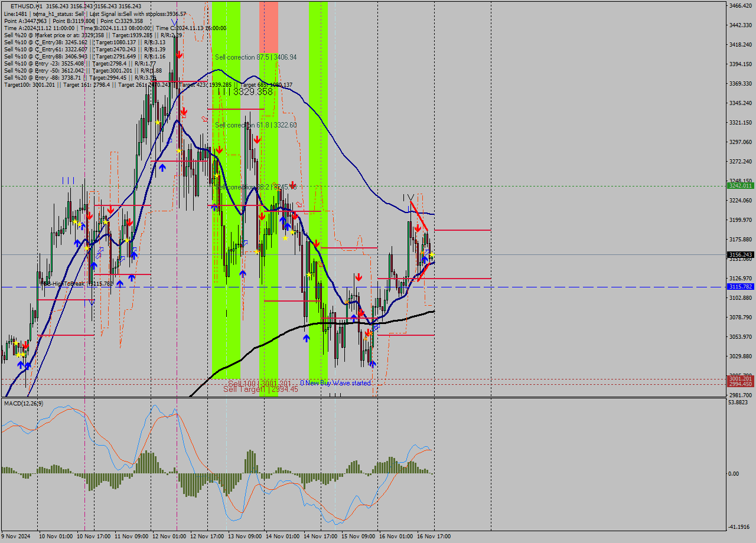
Task: Click the '15 Nov 09:00' time axis label
Action: (359, 537)
